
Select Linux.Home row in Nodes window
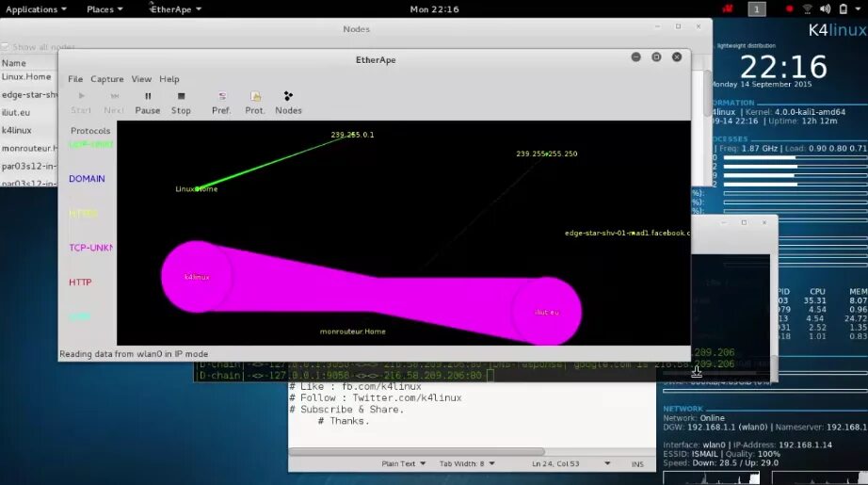[29, 77]
